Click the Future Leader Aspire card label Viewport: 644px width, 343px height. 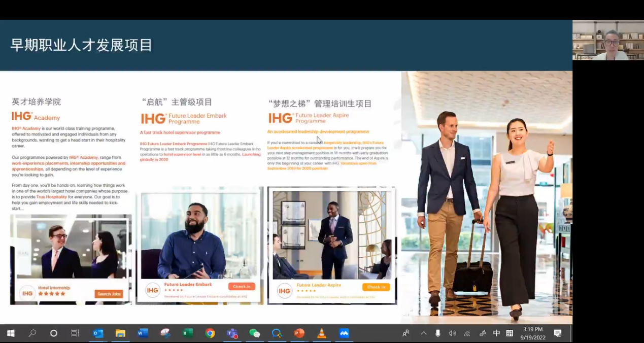319,285
